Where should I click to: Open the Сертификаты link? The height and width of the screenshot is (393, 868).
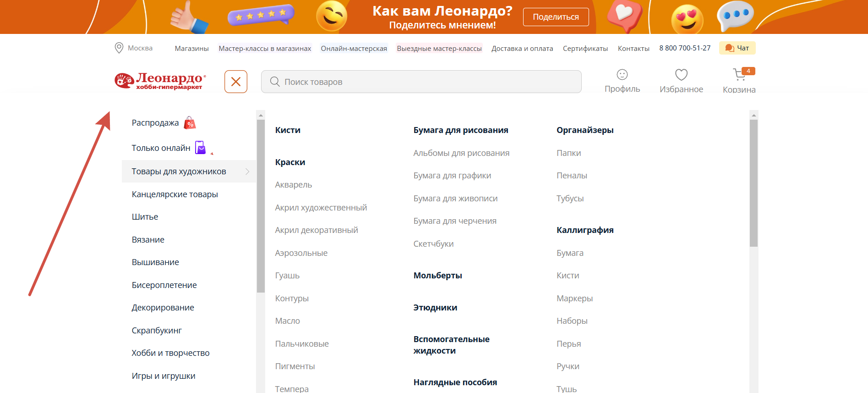[585, 49]
